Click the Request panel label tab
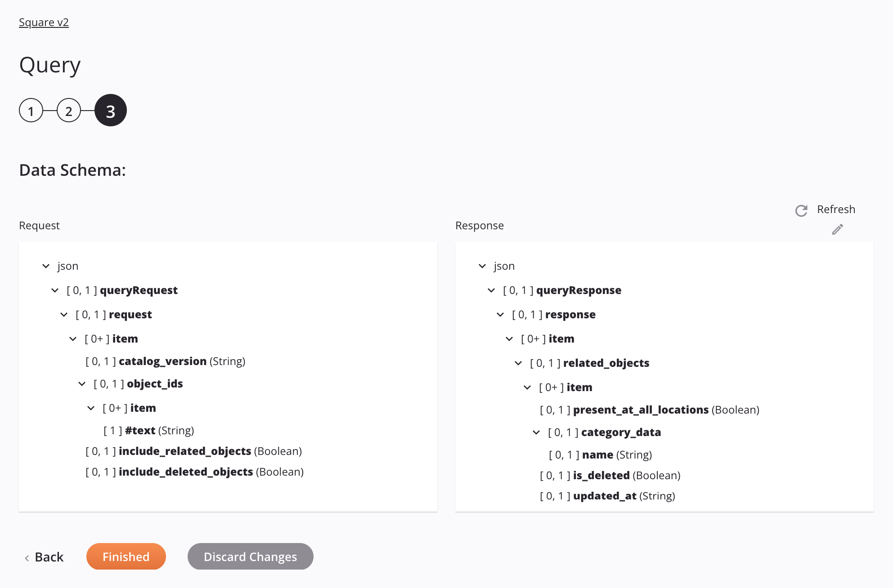Viewport: 893px width, 588px height. (x=40, y=225)
